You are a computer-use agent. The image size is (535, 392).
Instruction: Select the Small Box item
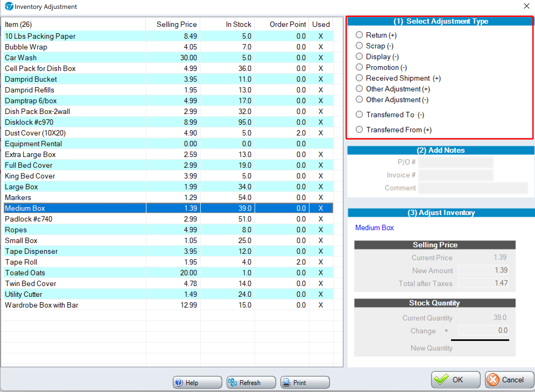click(x=168, y=240)
